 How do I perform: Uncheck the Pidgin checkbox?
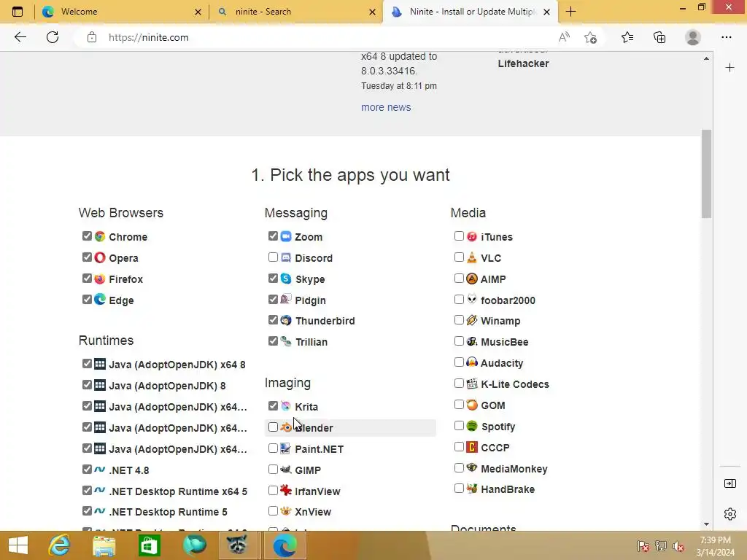(273, 299)
